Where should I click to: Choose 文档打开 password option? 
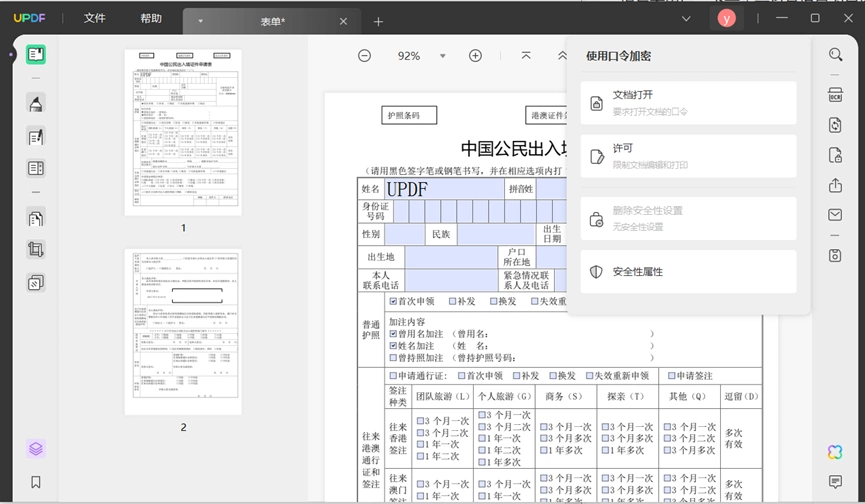[x=688, y=103]
